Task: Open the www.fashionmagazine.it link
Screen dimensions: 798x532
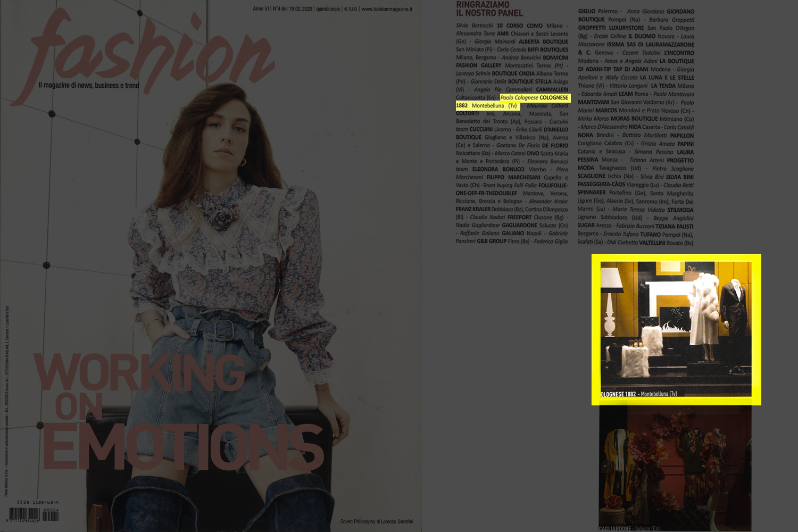Action: coord(387,9)
